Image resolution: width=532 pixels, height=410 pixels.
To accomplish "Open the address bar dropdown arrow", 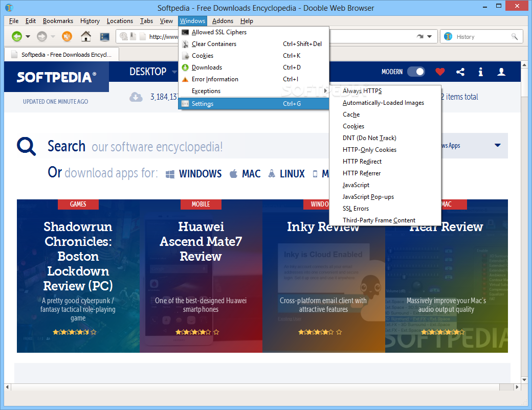I will (x=430, y=36).
